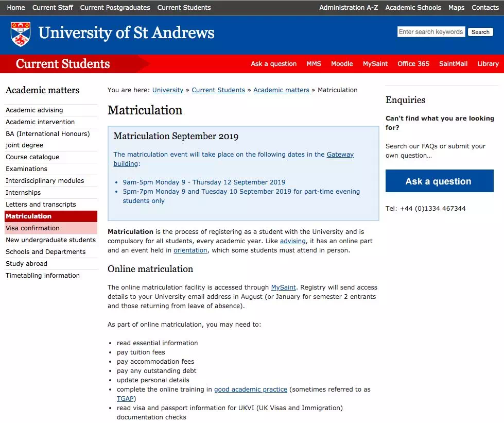504x423 pixels.
Task: Open Maps in top bar
Action: (456, 7)
